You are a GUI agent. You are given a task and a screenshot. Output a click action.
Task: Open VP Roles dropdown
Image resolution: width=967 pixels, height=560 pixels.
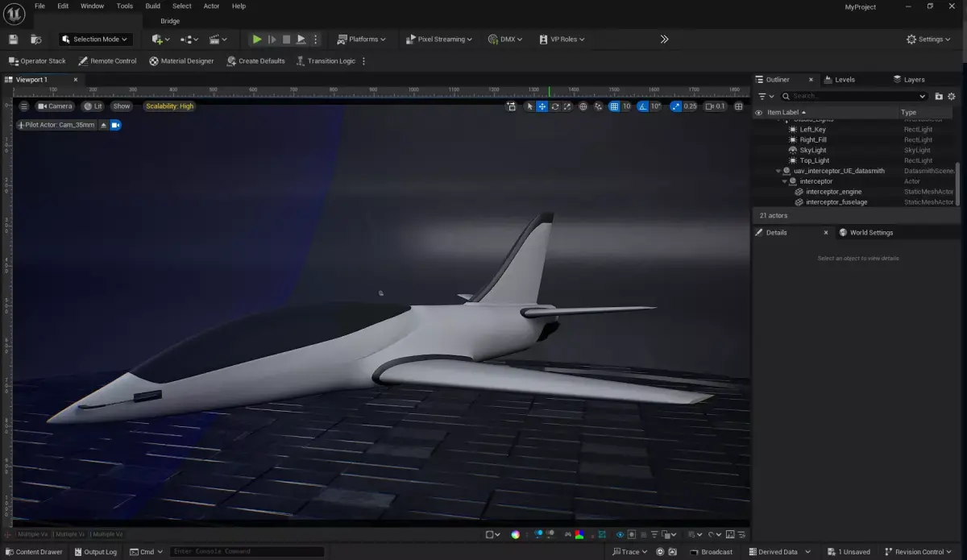tap(562, 39)
